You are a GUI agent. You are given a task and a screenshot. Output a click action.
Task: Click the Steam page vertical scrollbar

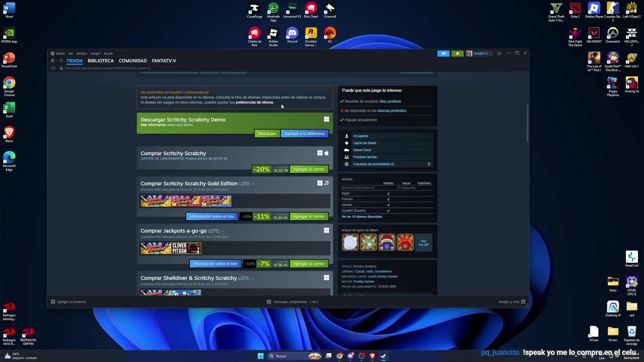[527, 123]
